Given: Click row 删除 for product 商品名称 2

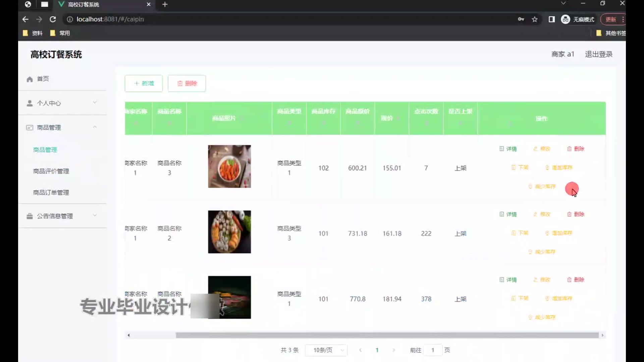Looking at the screenshot, I should (x=576, y=214).
